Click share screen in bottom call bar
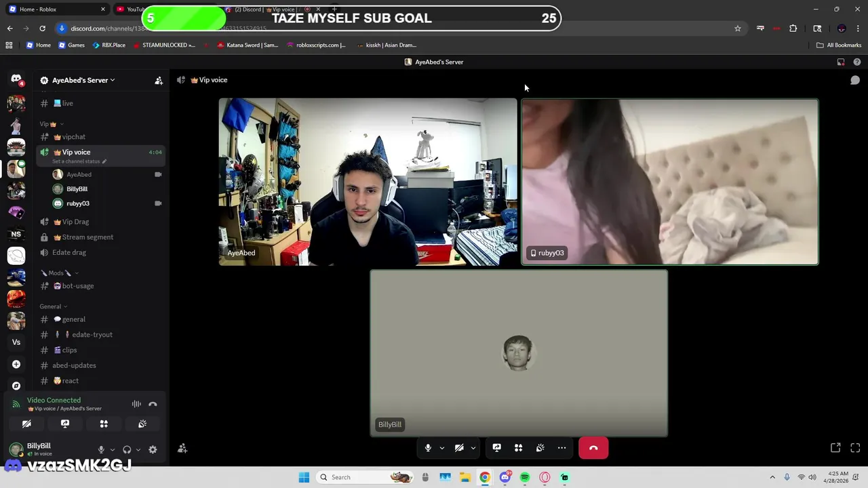This screenshot has width=868, height=488. [496, 448]
